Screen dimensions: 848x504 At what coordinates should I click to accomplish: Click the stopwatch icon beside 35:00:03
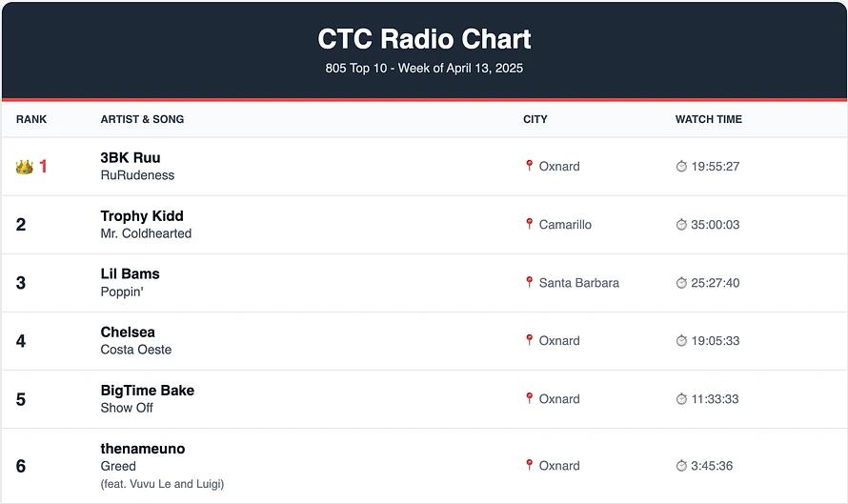[x=681, y=225]
